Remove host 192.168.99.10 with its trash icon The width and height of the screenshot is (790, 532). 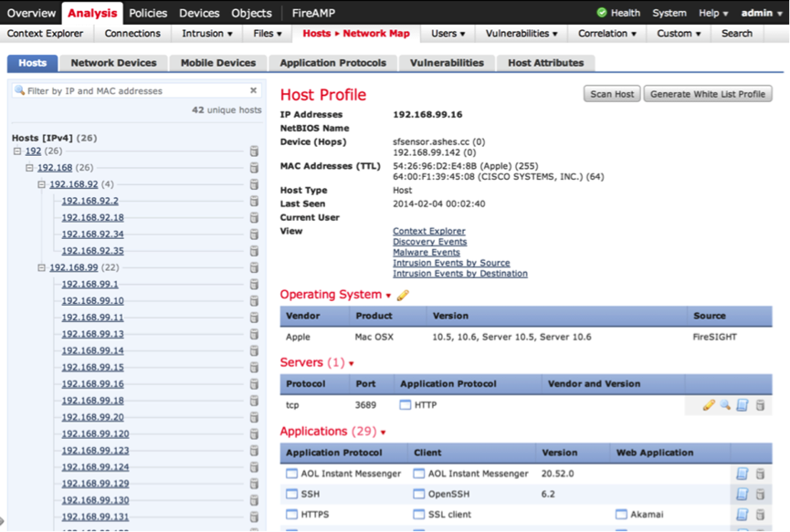(255, 300)
